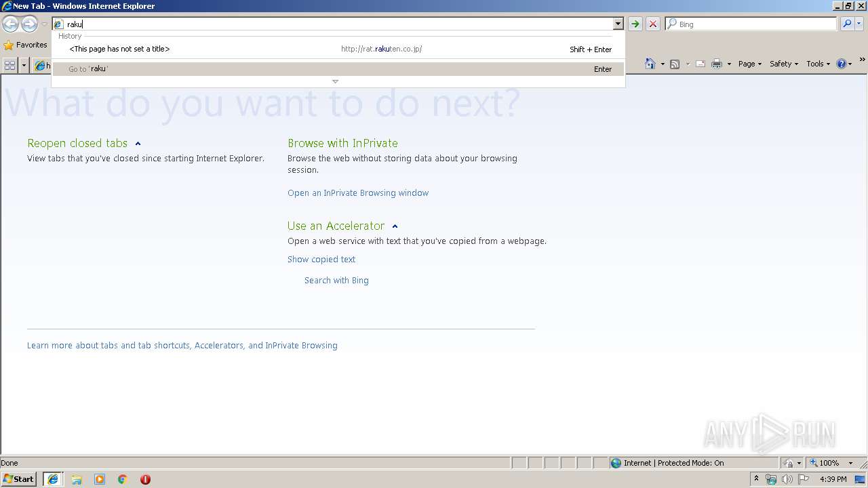868x488 pixels.
Task: Open the Favorites star button
Action: click(25, 45)
